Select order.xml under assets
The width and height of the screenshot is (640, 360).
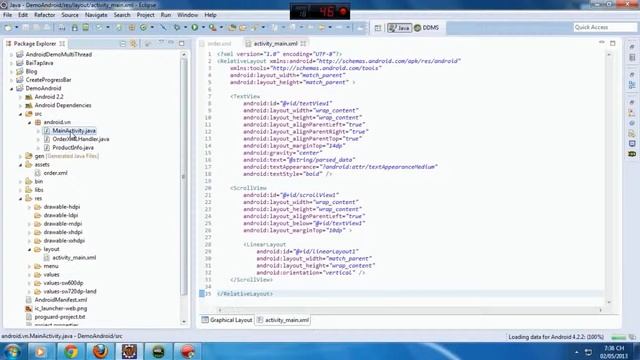click(x=56, y=173)
